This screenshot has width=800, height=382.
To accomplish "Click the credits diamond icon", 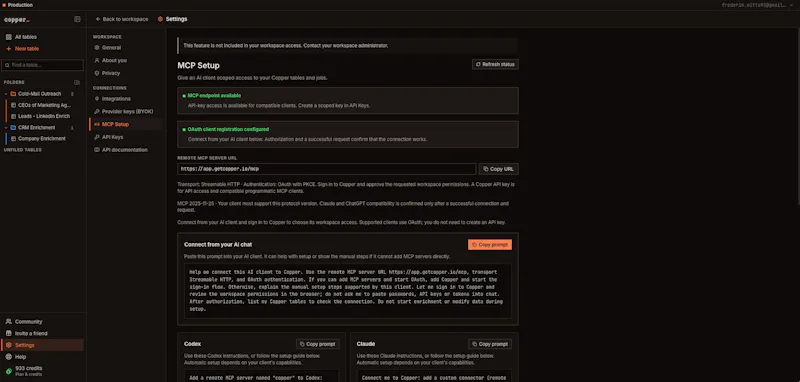I will (9, 371).
